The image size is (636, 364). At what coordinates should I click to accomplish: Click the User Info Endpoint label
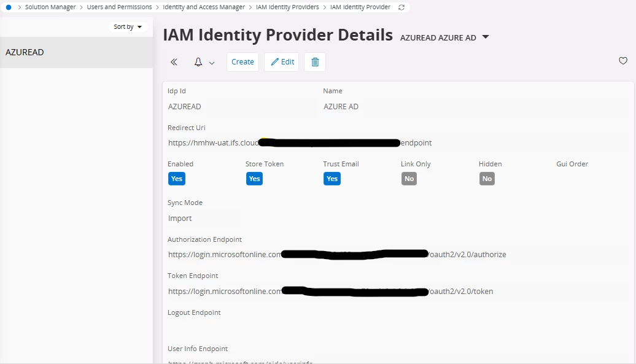pyautogui.click(x=198, y=349)
